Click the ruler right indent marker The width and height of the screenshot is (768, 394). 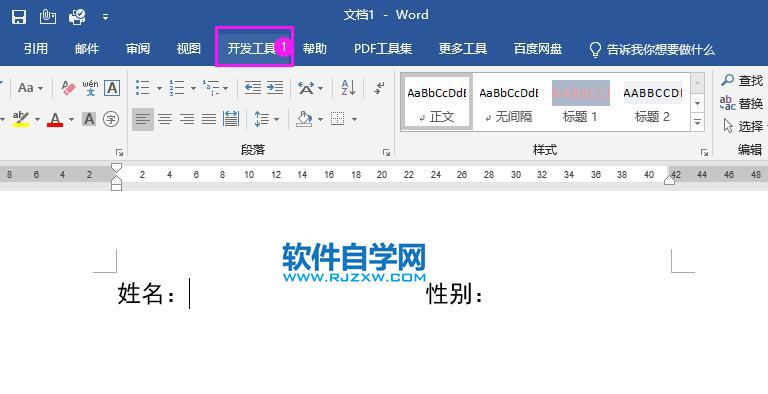pyautogui.click(x=670, y=180)
